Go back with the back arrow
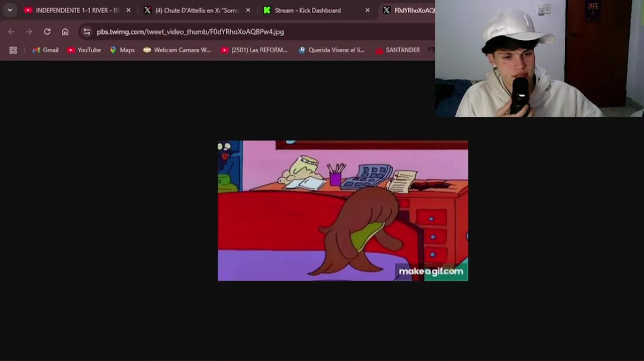 coord(11,32)
